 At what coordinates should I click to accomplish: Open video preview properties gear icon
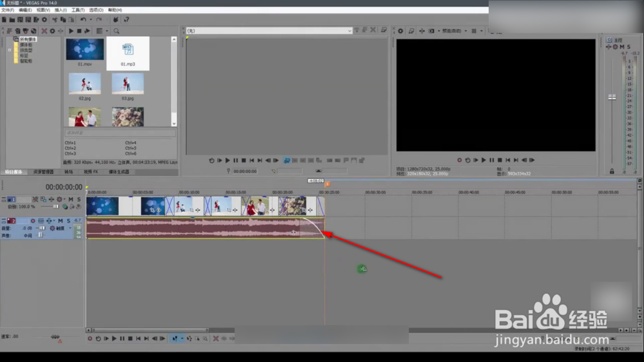click(401, 31)
